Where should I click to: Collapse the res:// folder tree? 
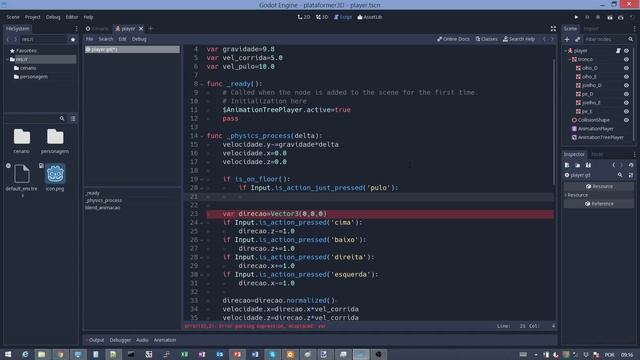8,59
